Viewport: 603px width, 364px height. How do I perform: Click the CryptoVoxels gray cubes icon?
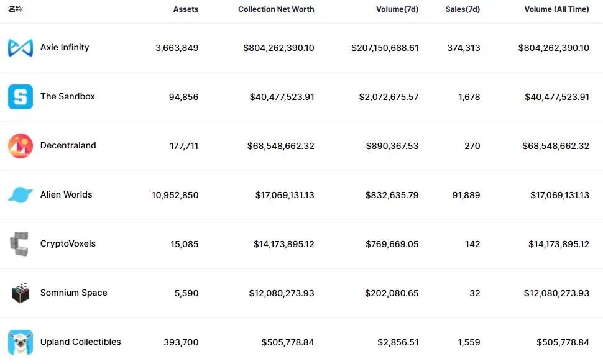[x=19, y=244]
